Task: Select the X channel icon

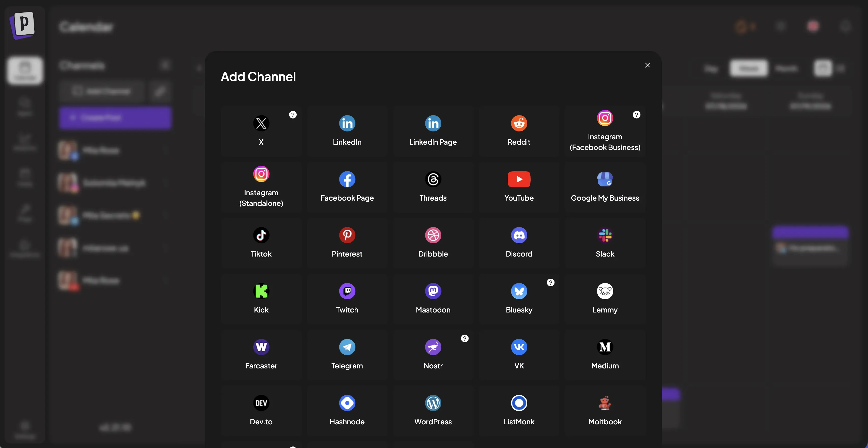Action: click(261, 123)
